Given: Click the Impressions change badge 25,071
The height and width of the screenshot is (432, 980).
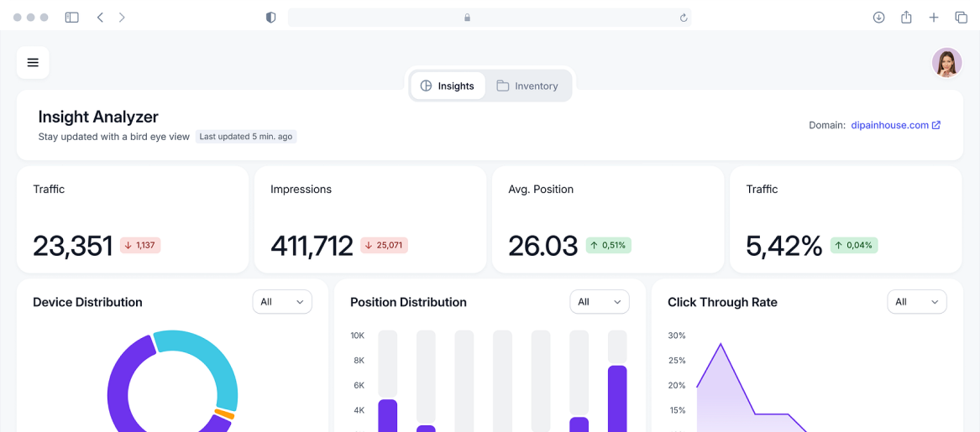Looking at the screenshot, I should pos(385,246).
